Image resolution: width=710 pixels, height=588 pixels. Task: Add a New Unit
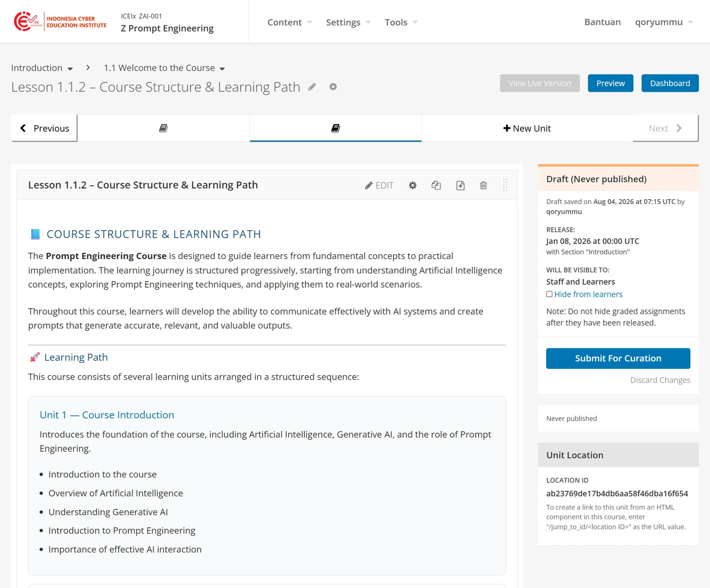(x=527, y=128)
